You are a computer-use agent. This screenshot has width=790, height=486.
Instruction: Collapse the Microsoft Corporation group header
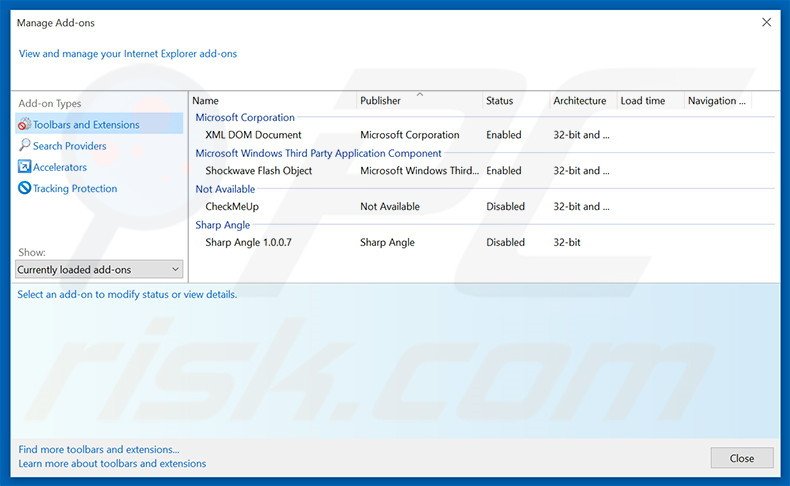[x=245, y=118]
